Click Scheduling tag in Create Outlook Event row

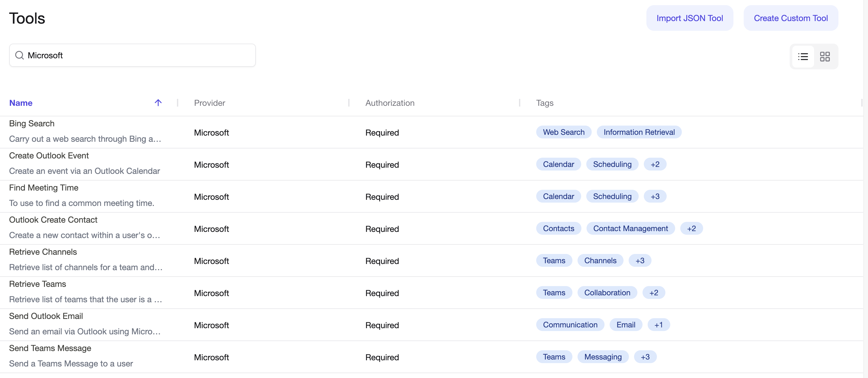coord(612,164)
